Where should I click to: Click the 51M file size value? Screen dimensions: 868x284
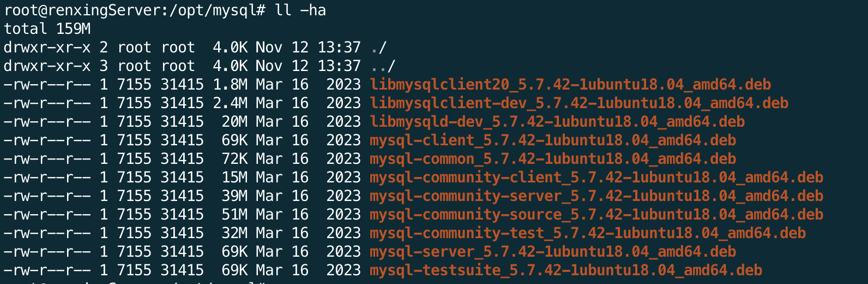(234, 215)
